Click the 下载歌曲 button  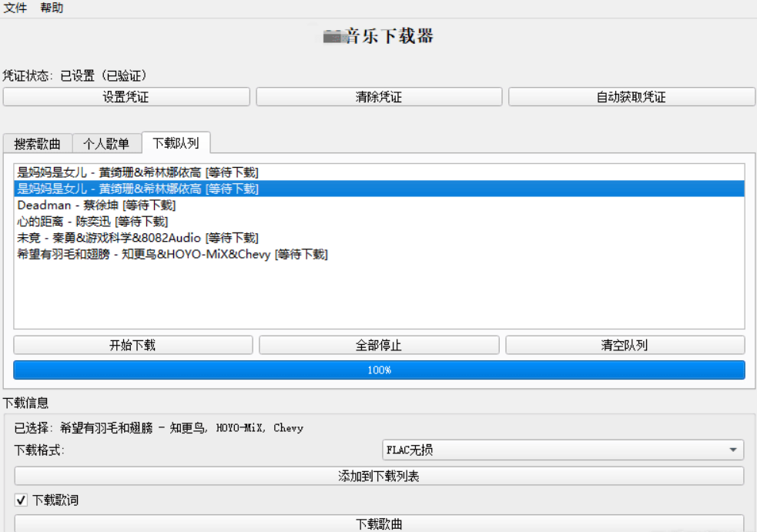[x=379, y=524]
